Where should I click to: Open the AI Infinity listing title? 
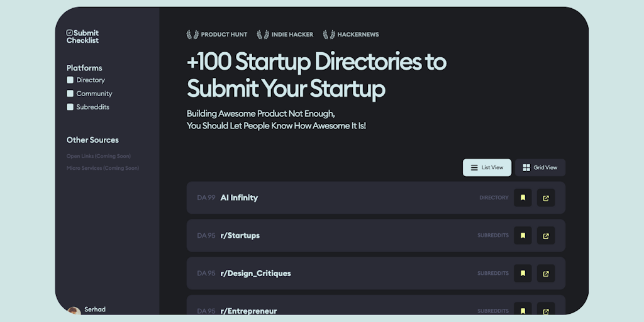click(239, 197)
